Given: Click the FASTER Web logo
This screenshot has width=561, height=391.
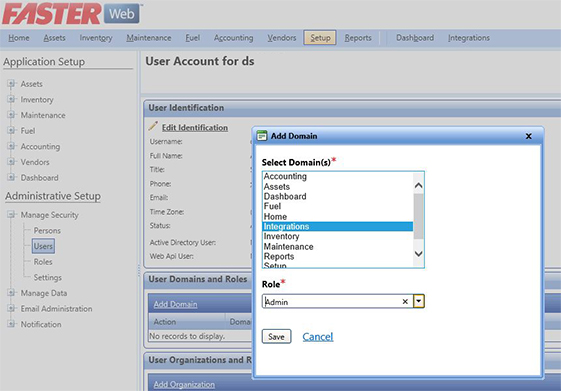Looking at the screenshot, I should click(71, 14).
